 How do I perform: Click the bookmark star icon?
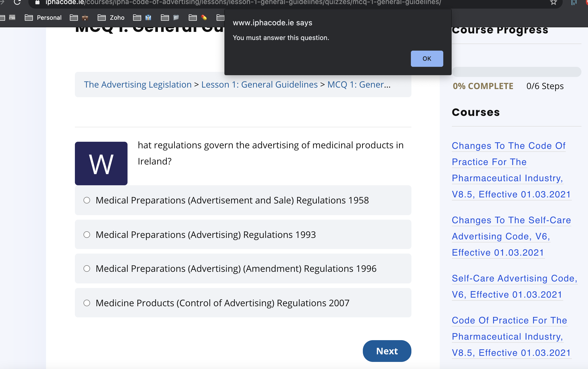coord(553,3)
